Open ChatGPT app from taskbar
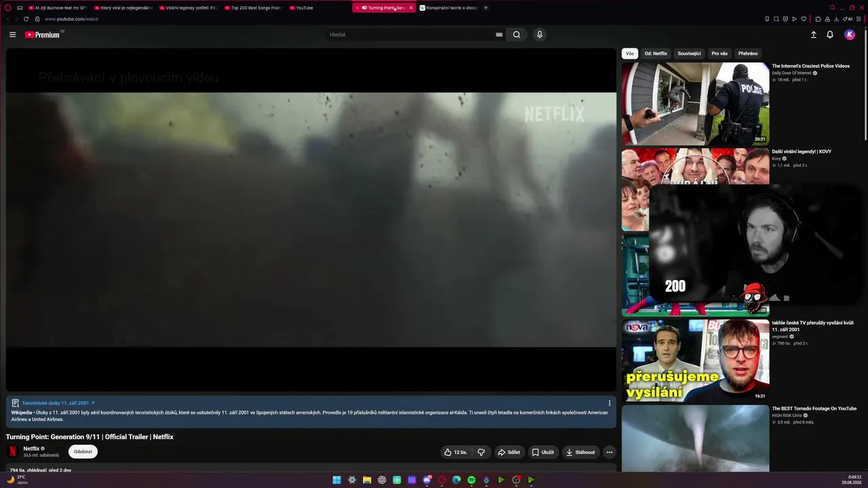Viewport: 868px width, 488px height. point(382,480)
